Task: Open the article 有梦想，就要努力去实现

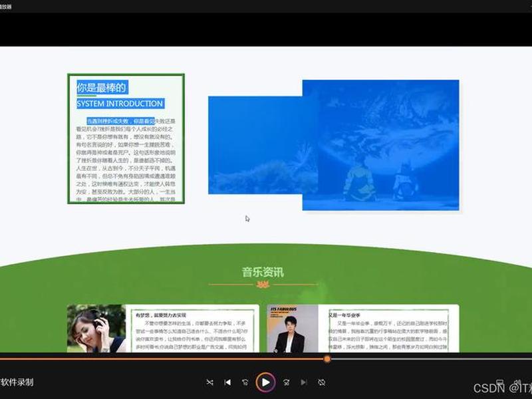Action: 160,315
